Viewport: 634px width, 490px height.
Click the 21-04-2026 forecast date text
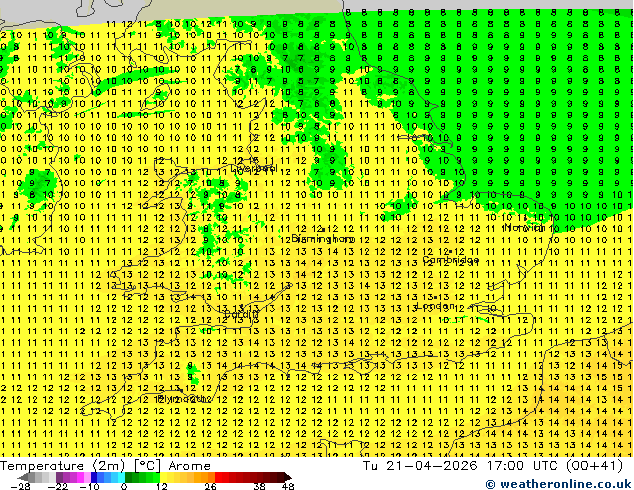431,466
